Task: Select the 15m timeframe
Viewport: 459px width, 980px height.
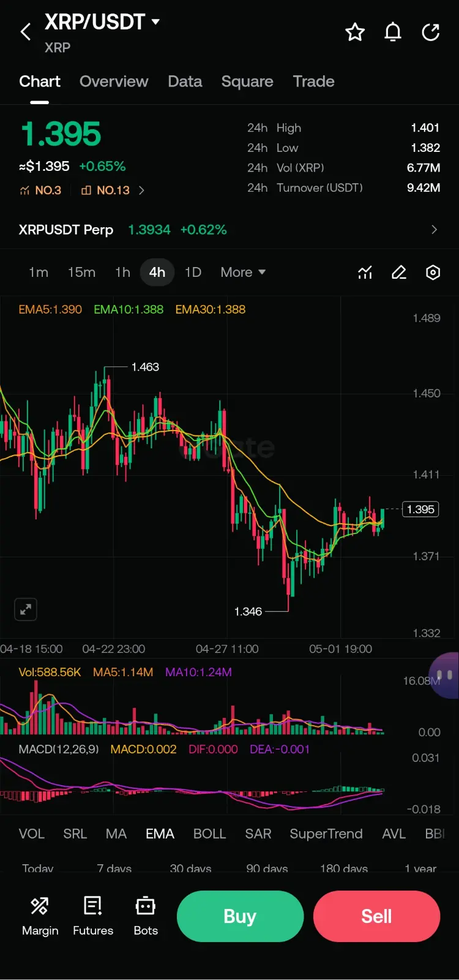Action: [81, 273]
